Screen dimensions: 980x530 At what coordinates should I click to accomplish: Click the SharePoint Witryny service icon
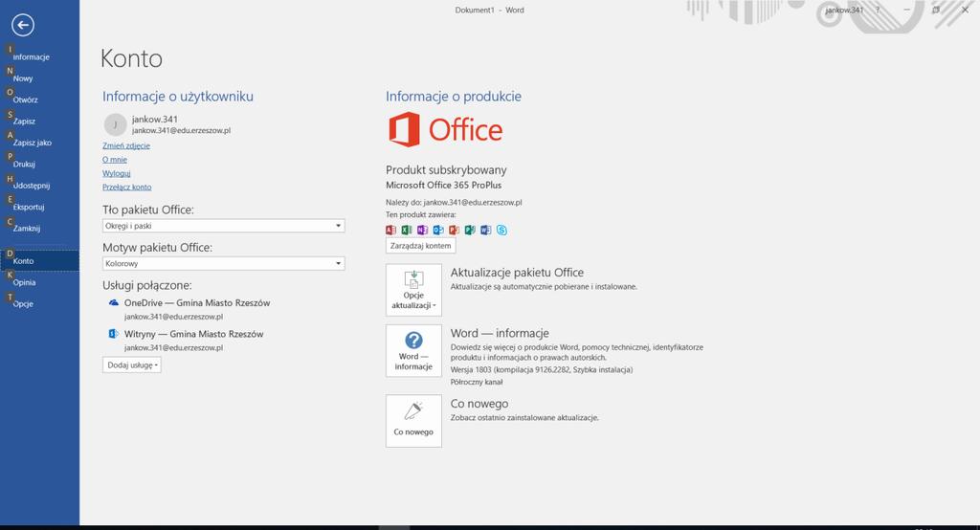(114, 334)
